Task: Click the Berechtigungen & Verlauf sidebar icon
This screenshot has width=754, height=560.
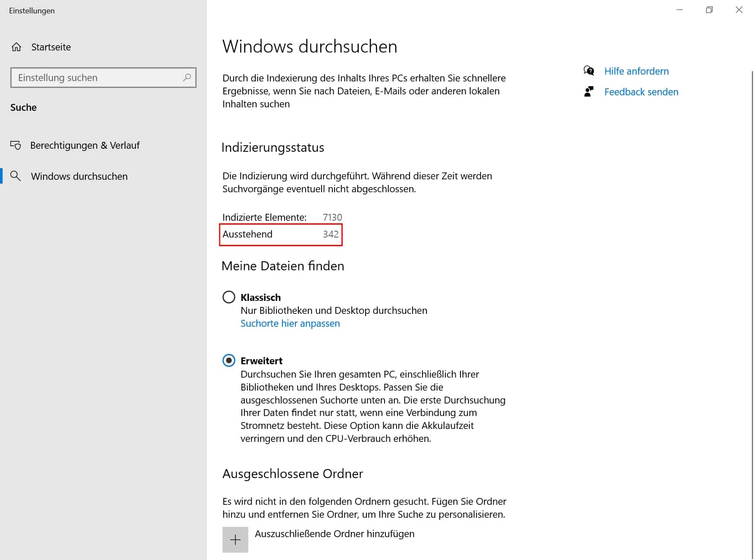Action: [x=16, y=145]
